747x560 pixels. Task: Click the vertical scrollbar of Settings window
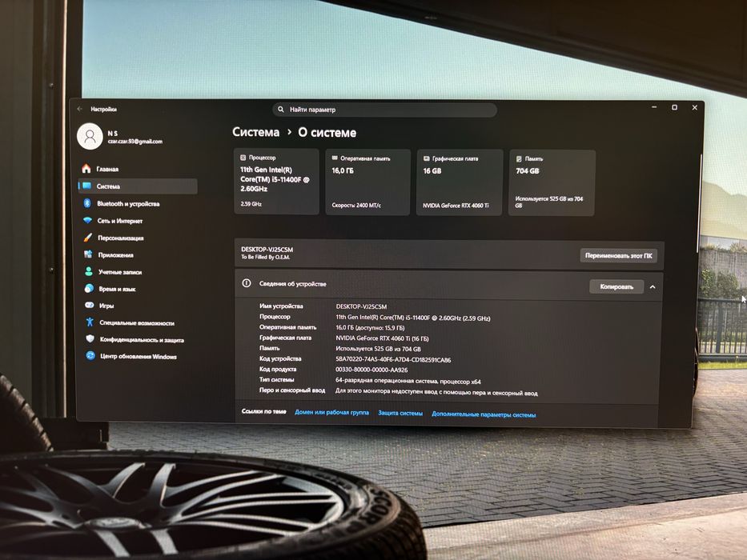tap(699, 205)
